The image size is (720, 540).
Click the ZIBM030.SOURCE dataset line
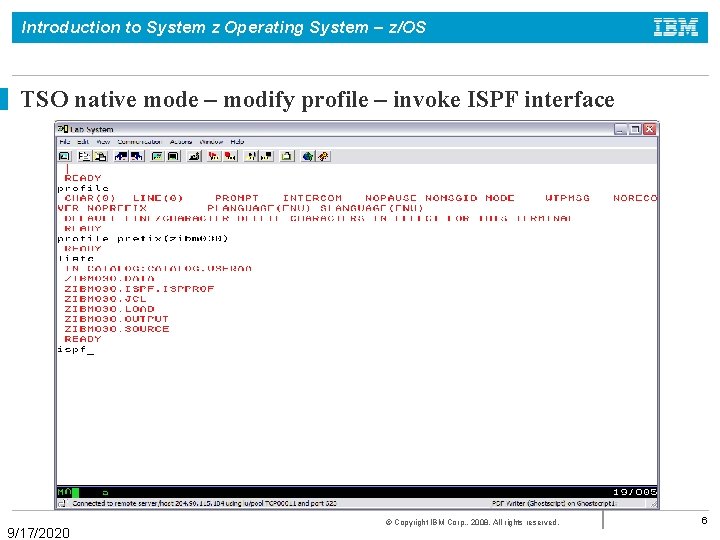117,329
